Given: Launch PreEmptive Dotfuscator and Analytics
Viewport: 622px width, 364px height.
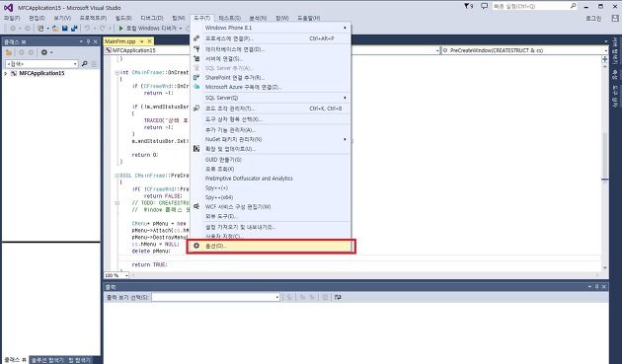Looking at the screenshot, I should tap(271, 179).
